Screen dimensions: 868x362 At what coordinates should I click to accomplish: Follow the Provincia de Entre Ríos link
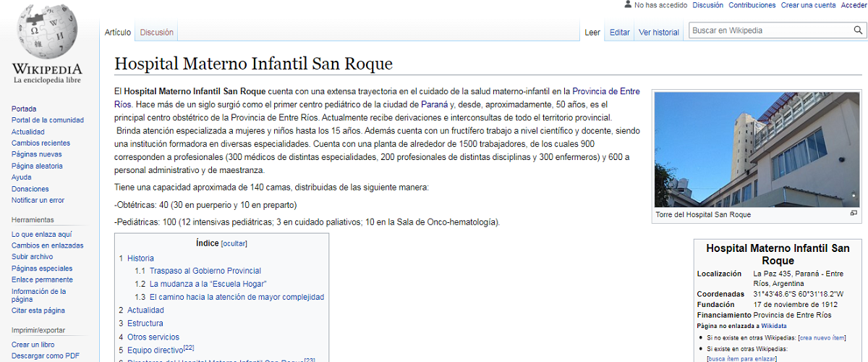[605, 91]
